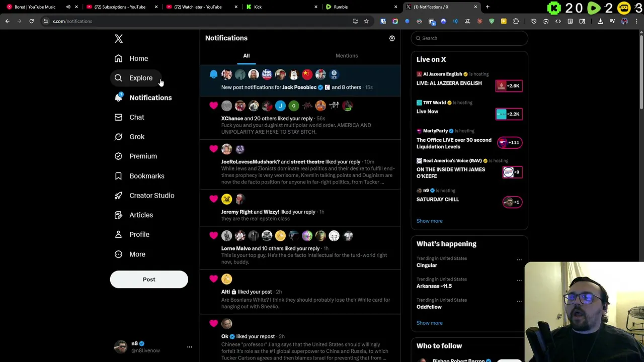Open TRT World Live Now broadcast
Viewport: 644px width, 362px height.
[427, 111]
